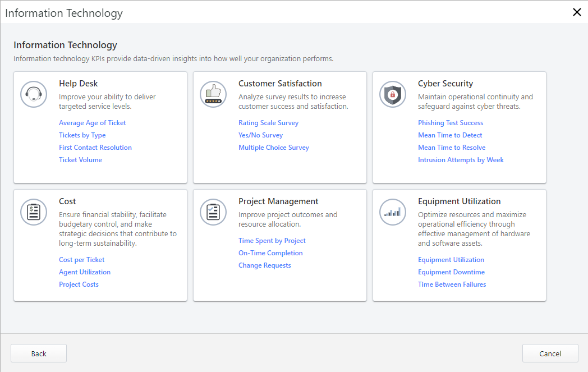Screen dimensions: 588x372
Task: Click the Equipment Utilization bar chart icon
Action: tap(393, 212)
